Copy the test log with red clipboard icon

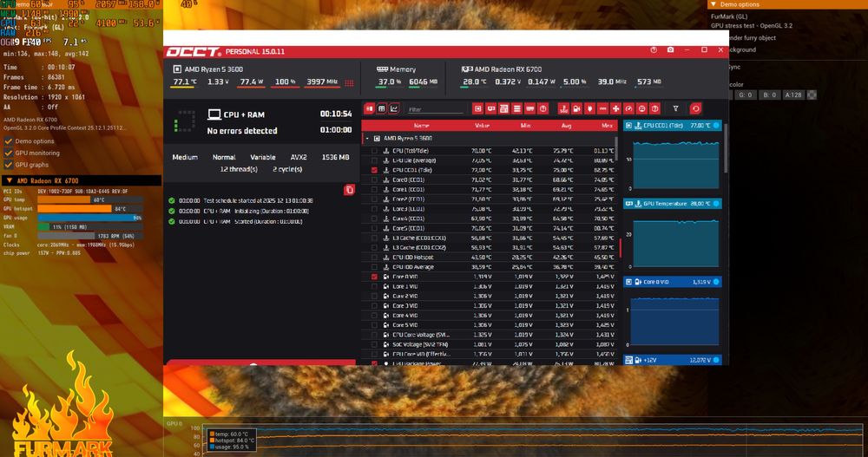[x=349, y=190]
